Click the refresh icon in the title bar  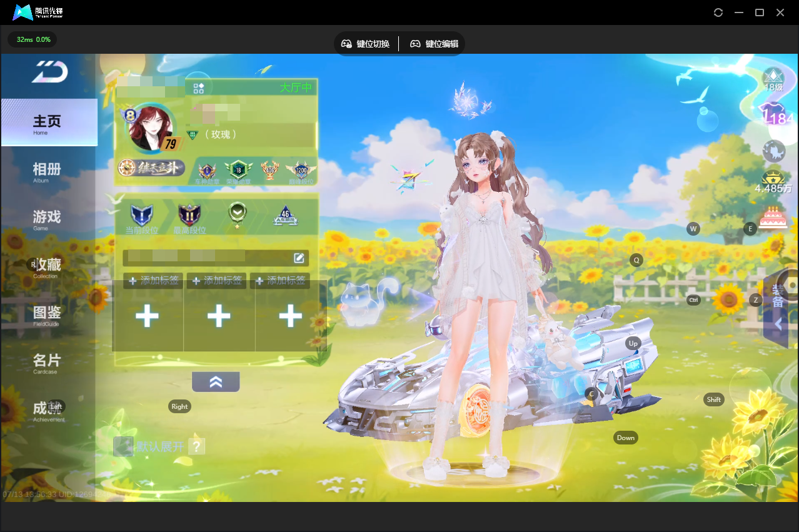tap(718, 13)
